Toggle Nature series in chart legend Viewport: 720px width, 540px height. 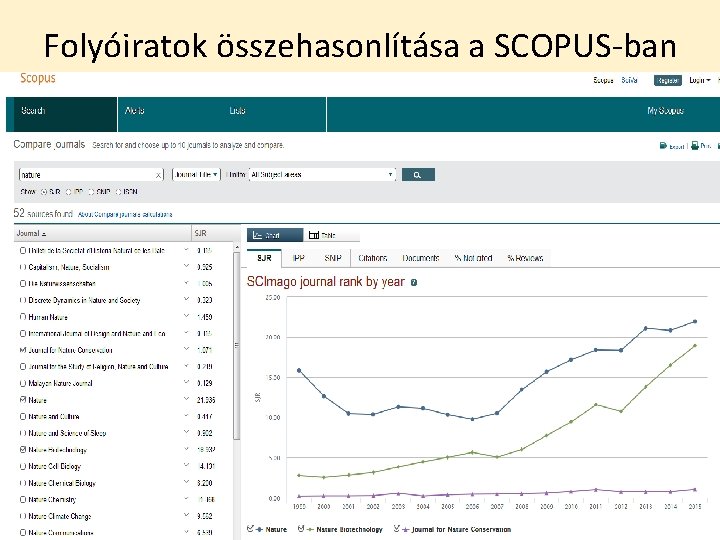[x=267, y=529]
